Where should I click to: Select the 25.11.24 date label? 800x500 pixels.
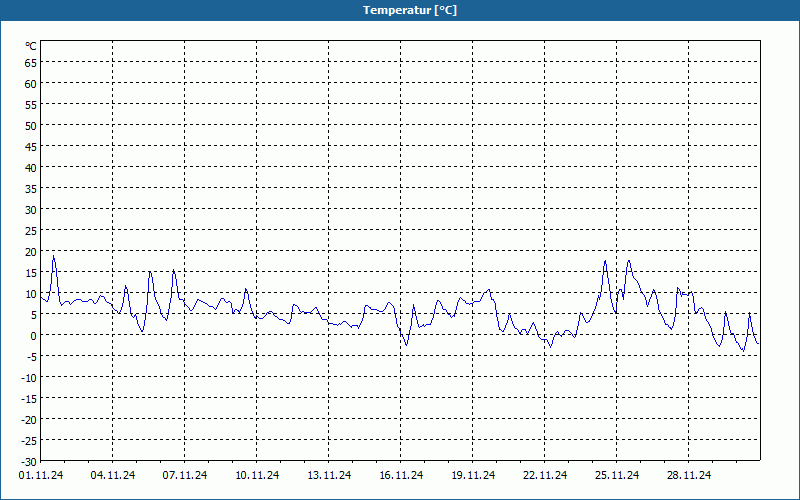point(617,476)
